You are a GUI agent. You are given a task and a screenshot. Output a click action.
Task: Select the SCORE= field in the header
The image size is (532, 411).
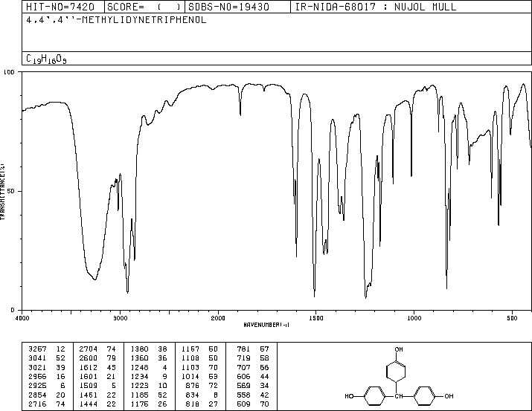(144, 7)
